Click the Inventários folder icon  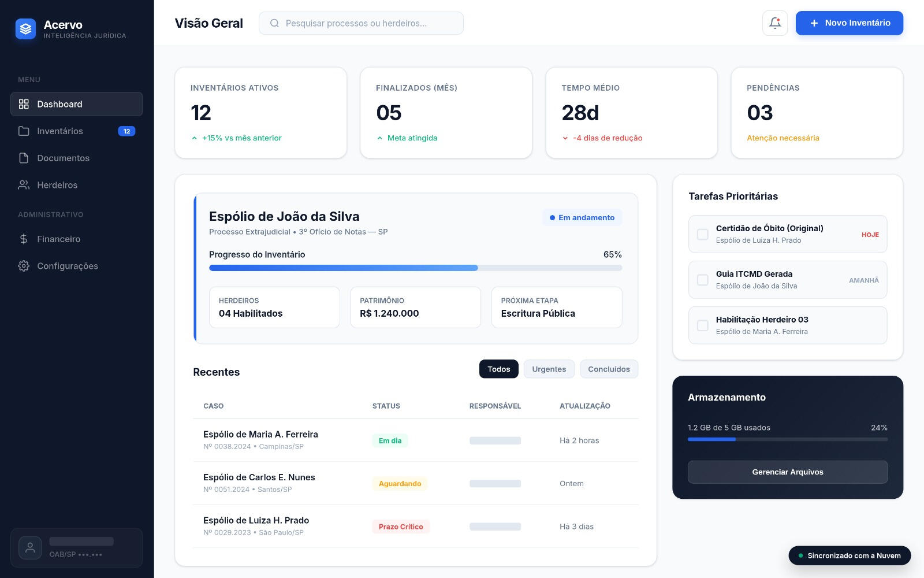(x=24, y=131)
